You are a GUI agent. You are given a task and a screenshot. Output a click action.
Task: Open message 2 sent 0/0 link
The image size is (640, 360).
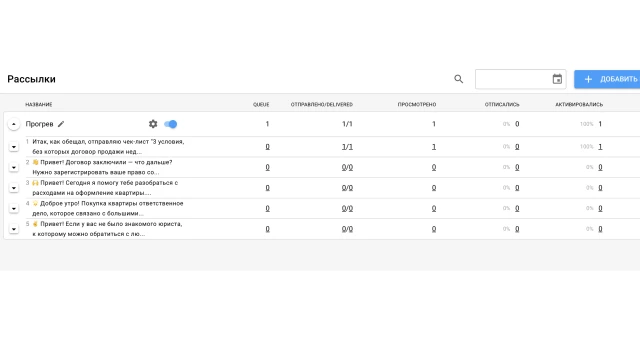347,167
